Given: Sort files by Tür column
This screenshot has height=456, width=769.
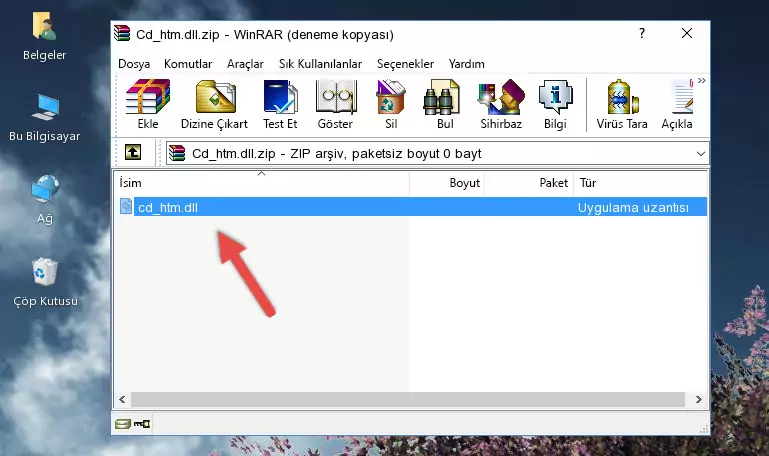Looking at the screenshot, I should coord(640,183).
